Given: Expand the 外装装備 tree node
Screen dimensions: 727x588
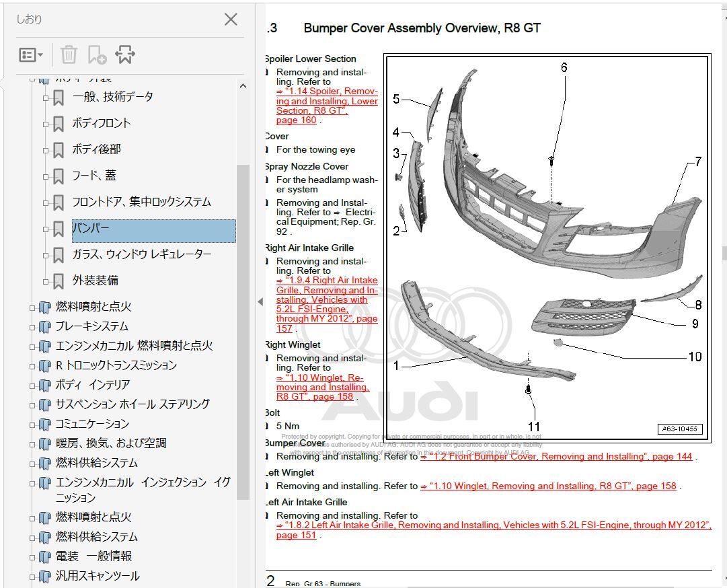Looking at the screenshot, I should [x=46, y=281].
